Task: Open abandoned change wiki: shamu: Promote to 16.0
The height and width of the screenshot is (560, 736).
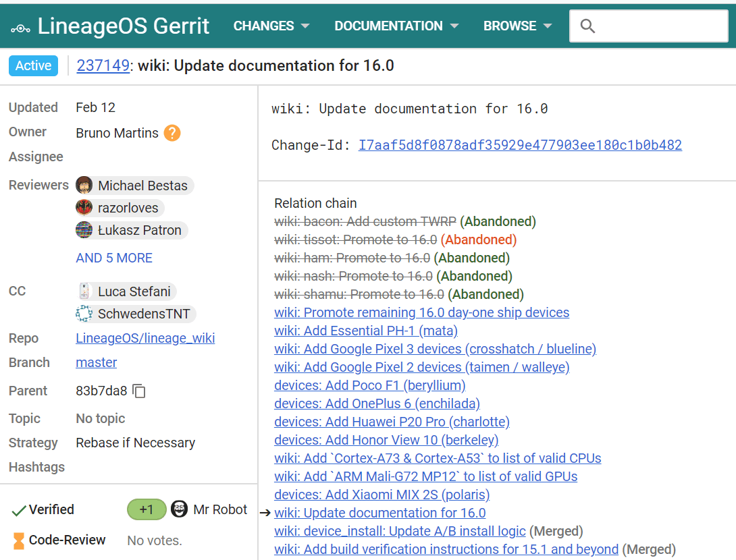Action: pyautogui.click(x=359, y=295)
